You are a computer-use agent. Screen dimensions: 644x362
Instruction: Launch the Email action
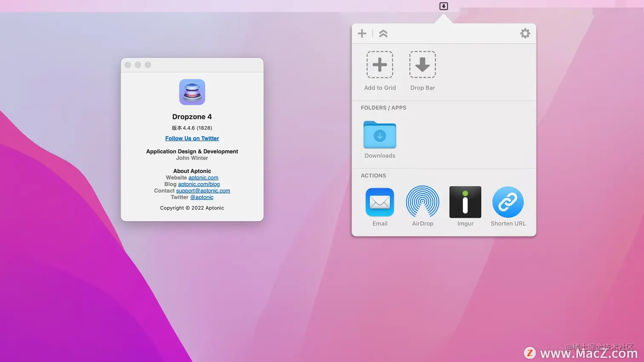[x=380, y=202]
